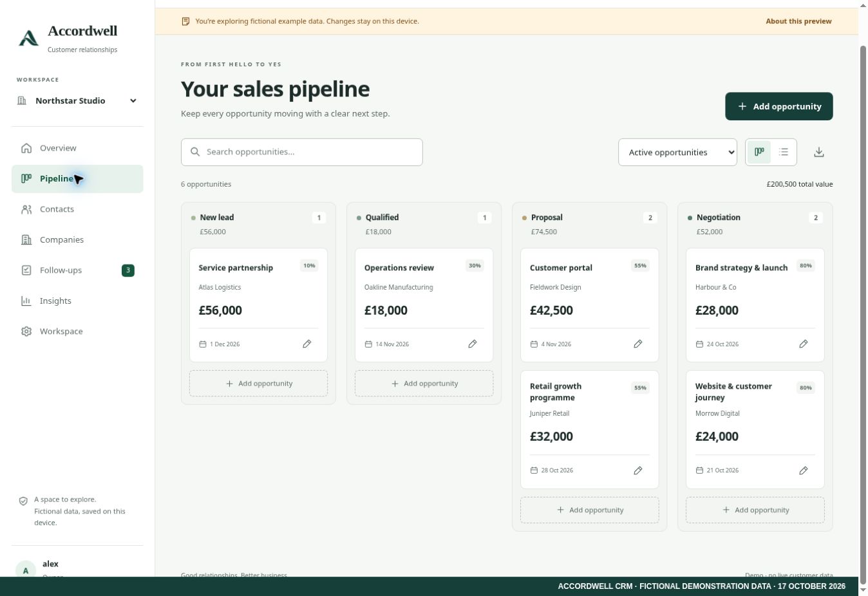Switch to list view
The width and height of the screenshot is (868, 596).
784,152
